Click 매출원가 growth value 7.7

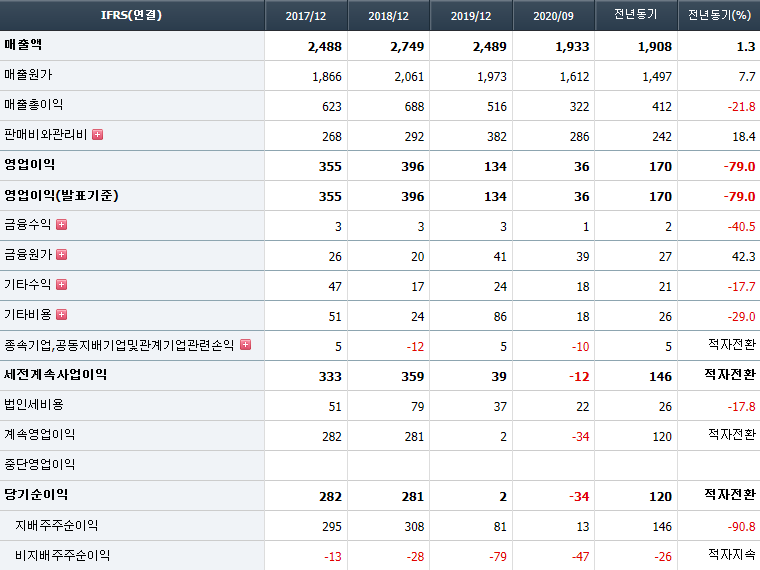tap(747, 77)
